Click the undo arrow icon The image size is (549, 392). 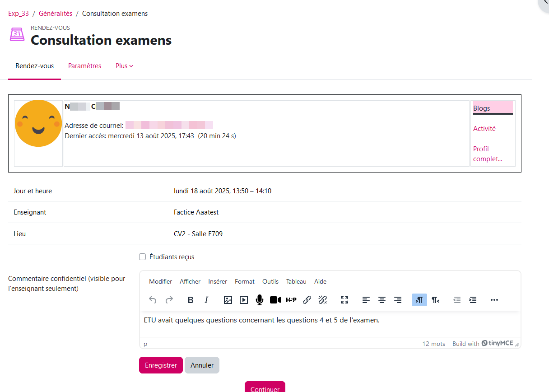[153, 300]
